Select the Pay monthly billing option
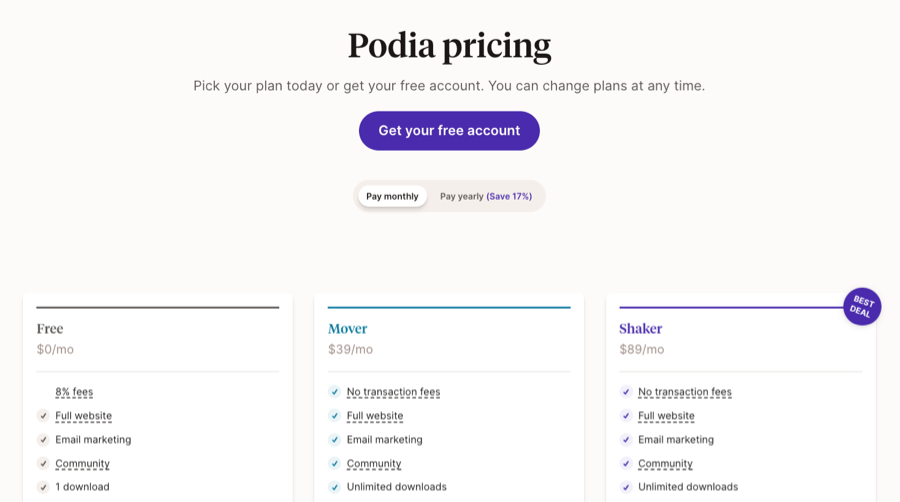Screen dimensions: 900x502 click(x=392, y=196)
